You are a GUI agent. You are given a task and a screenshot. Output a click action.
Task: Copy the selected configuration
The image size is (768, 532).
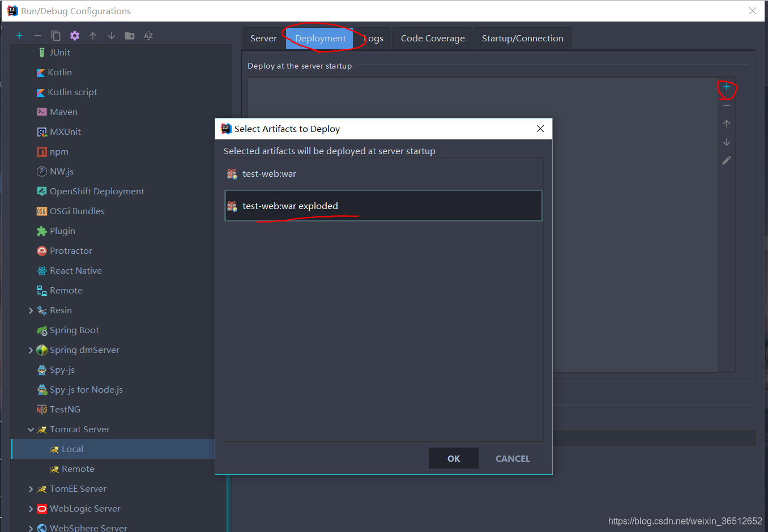pyautogui.click(x=56, y=36)
